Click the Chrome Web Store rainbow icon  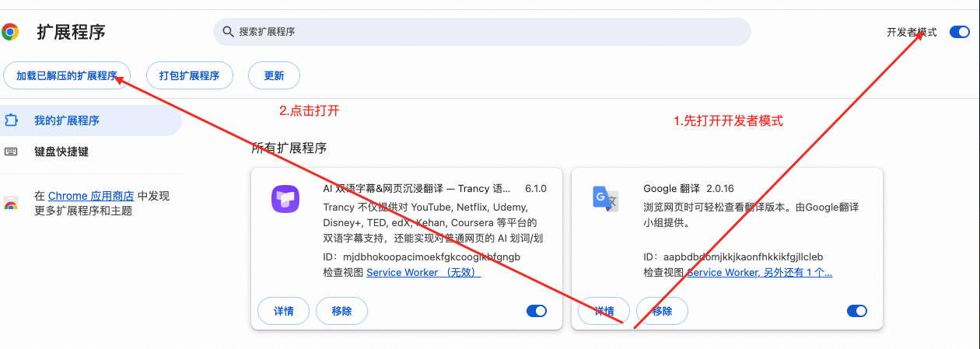point(11,204)
